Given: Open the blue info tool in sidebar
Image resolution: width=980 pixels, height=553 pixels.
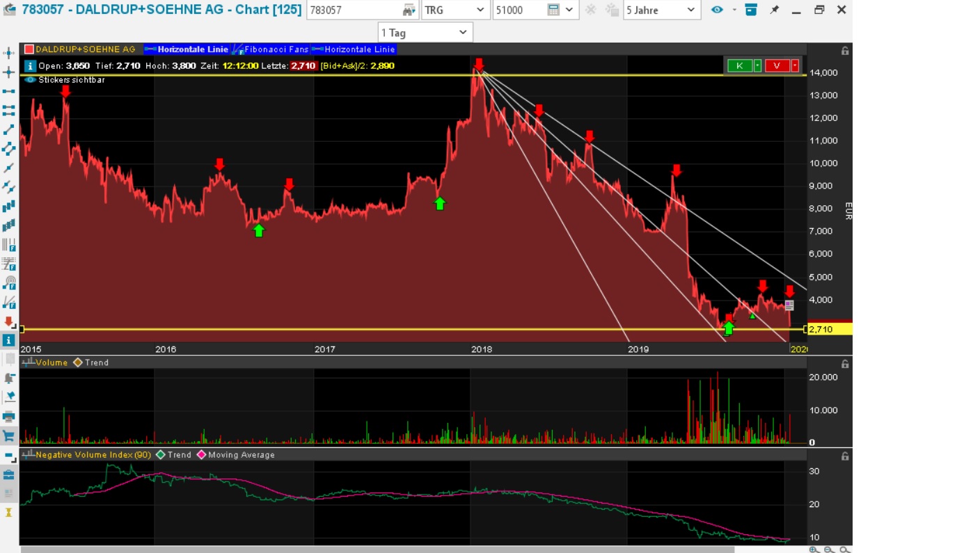Looking at the screenshot, I should click(x=9, y=340).
